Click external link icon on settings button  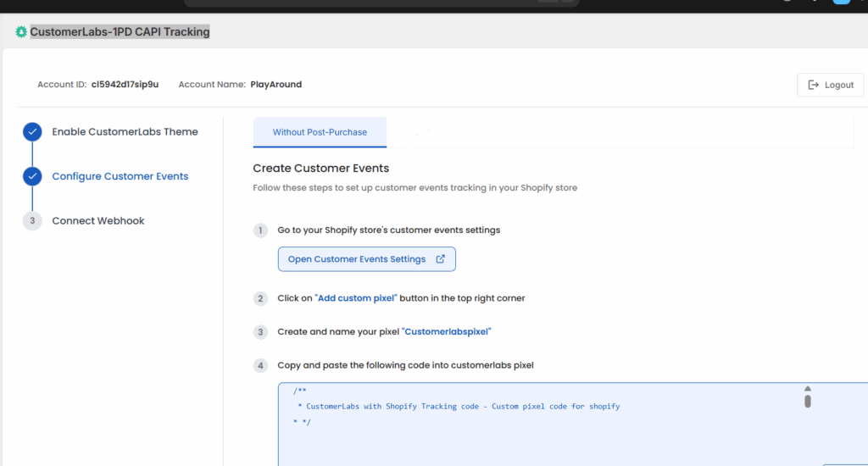click(440, 259)
